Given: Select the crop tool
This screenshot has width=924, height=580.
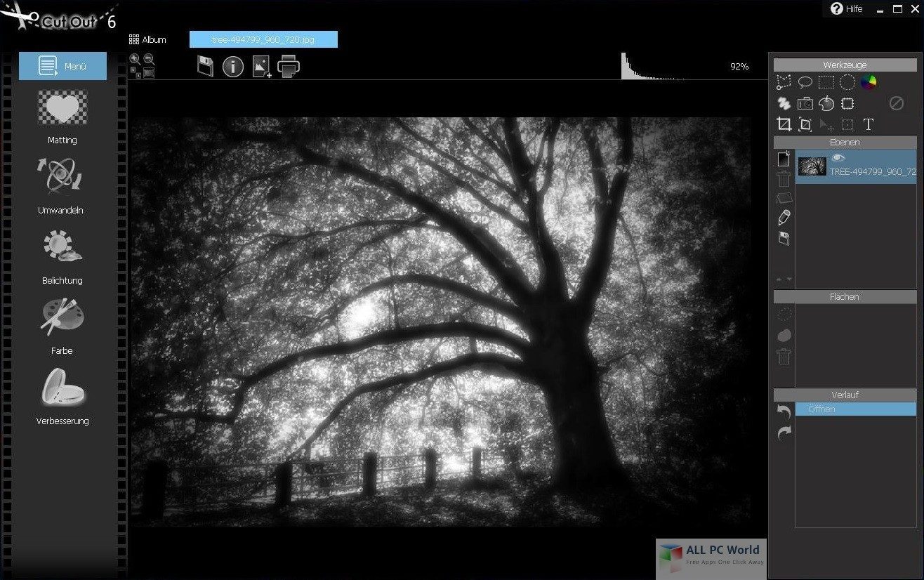Looking at the screenshot, I should [784, 125].
